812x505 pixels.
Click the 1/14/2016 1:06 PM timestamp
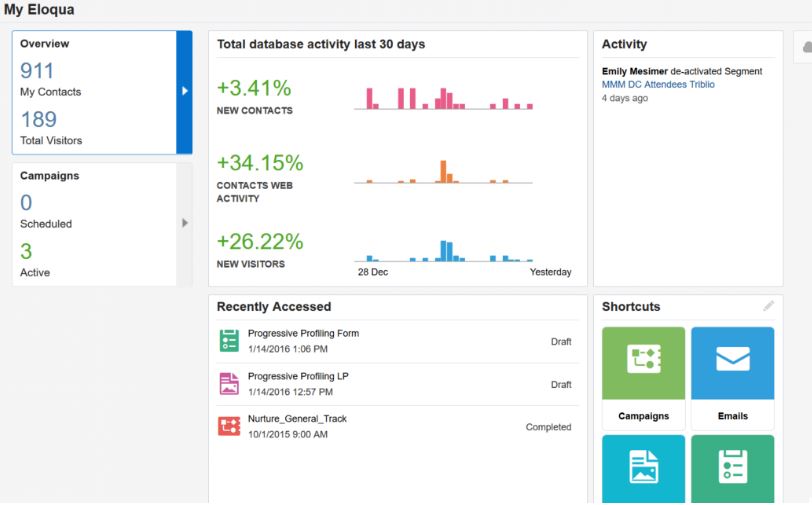tap(287, 349)
